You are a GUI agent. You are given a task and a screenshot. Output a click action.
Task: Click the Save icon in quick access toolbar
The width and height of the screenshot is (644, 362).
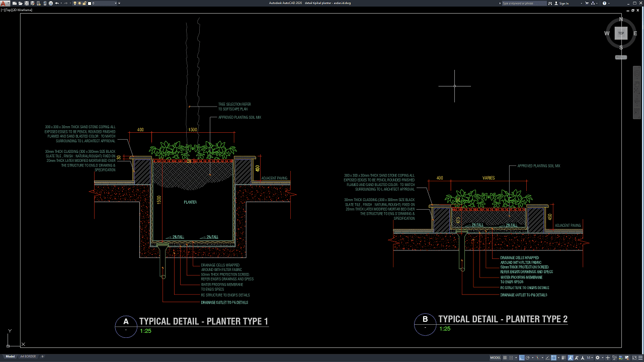point(26,3)
